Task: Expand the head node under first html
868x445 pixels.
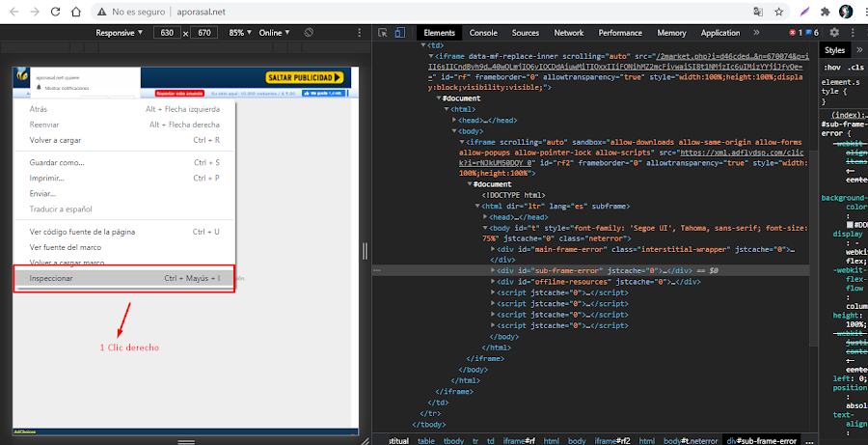Action: tap(454, 120)
